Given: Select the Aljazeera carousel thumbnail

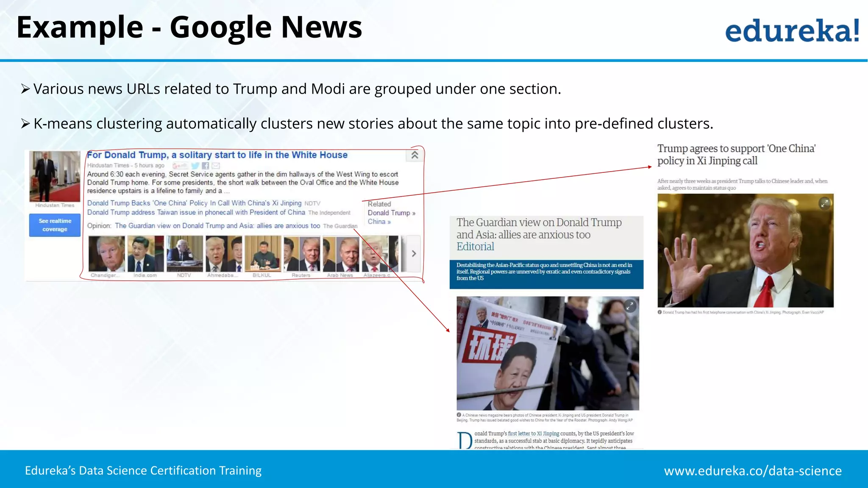Looking at the screenshot, I should (x=380, y=254).
